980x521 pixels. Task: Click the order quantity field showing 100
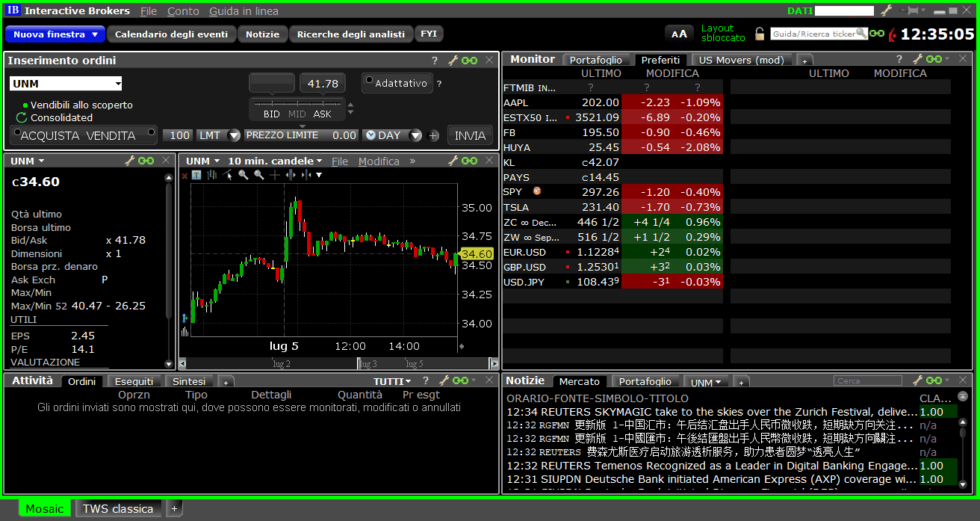[x=178, y=135]
